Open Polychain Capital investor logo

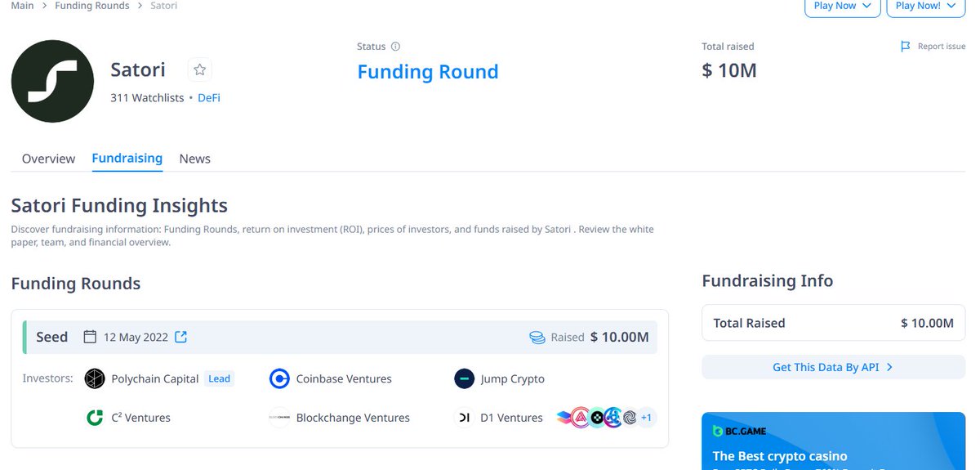(x=95, y=378)
